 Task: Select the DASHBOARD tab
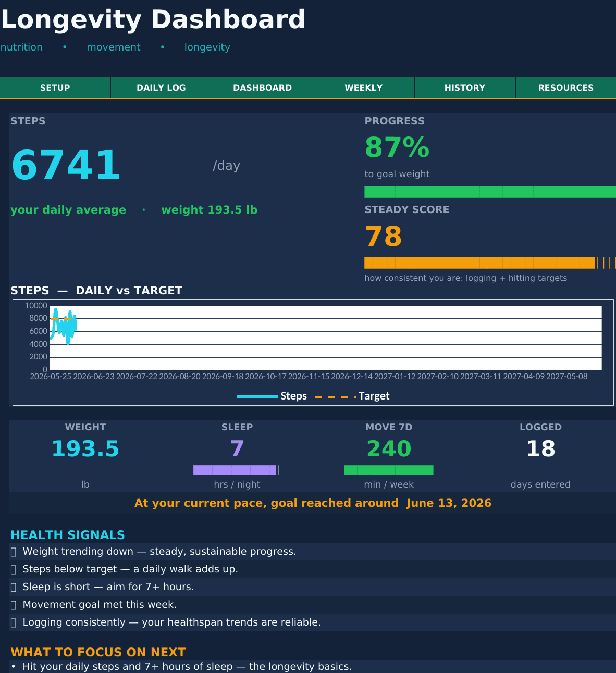(x=262, y=88)
